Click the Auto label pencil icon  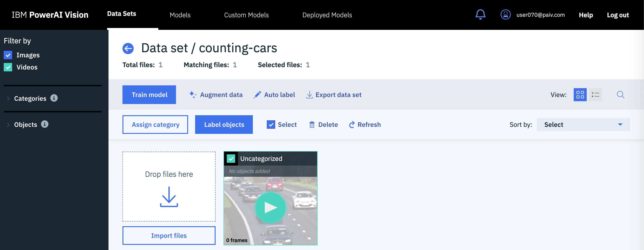pos(257,95)
